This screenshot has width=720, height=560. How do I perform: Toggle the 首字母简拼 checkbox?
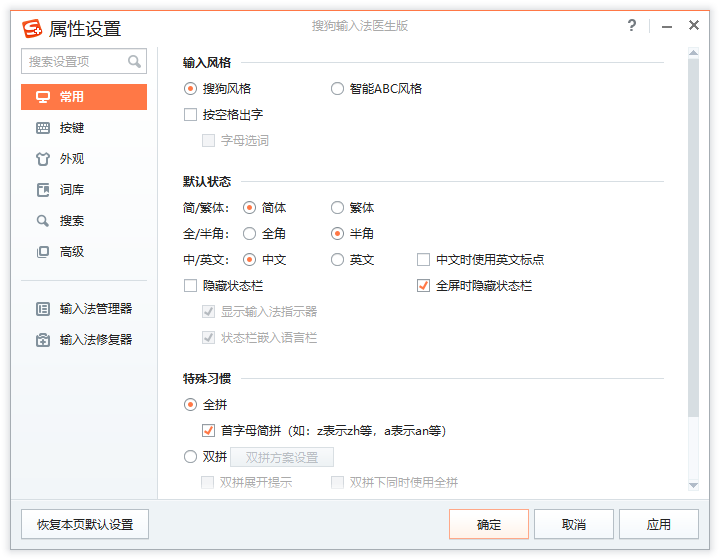[208, 431]
